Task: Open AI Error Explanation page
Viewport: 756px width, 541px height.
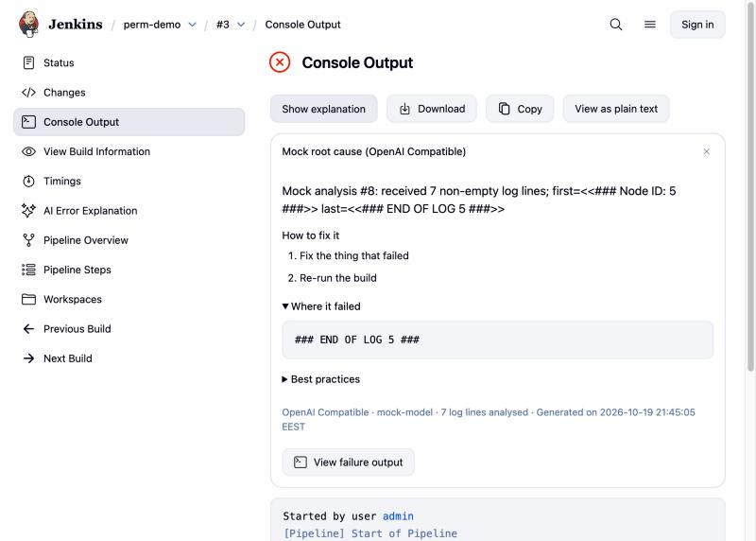Action: pos(129,210)
